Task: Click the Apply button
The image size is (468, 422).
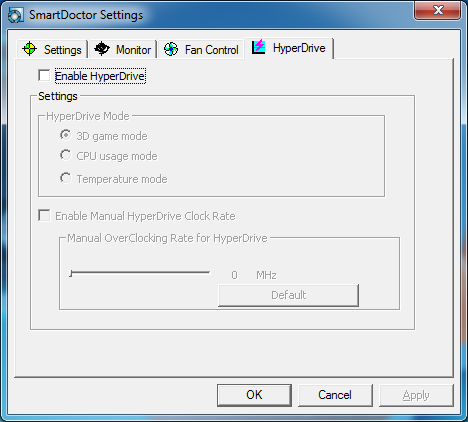Action: [416, 395]
